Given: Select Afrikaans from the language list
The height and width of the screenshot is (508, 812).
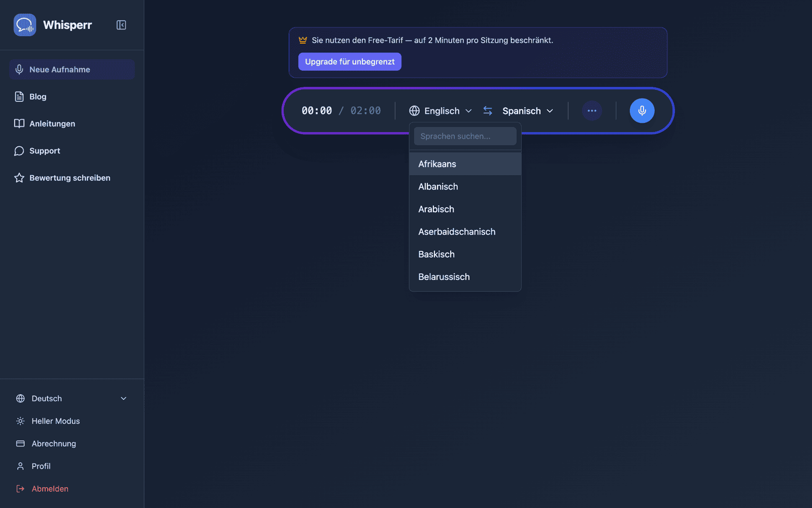Looking at the screenshot, I should tap(465, 164).
